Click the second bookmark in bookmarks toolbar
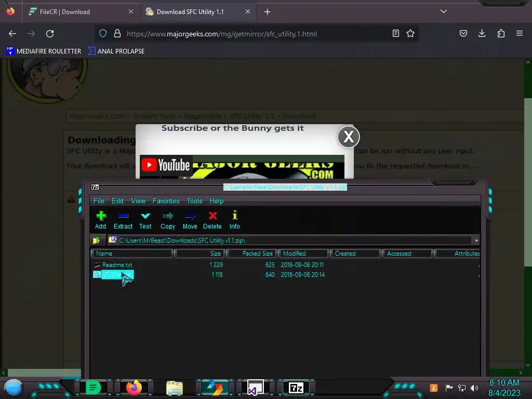The height and width of the screenshot is (399, 532). [116, 51]
